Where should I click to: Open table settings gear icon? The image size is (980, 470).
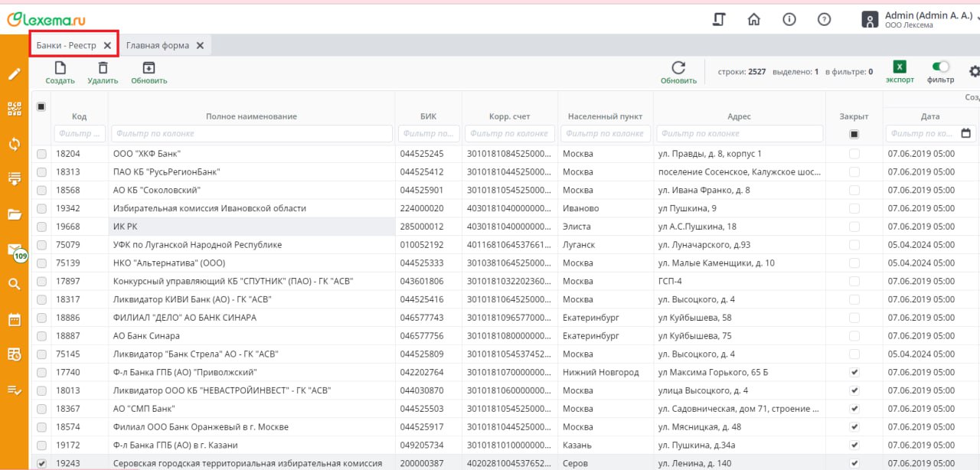point(974,71)
